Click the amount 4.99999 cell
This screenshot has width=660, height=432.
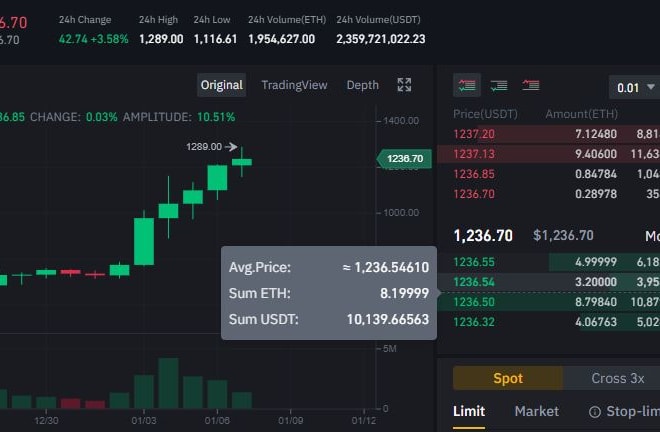(596, 262)
